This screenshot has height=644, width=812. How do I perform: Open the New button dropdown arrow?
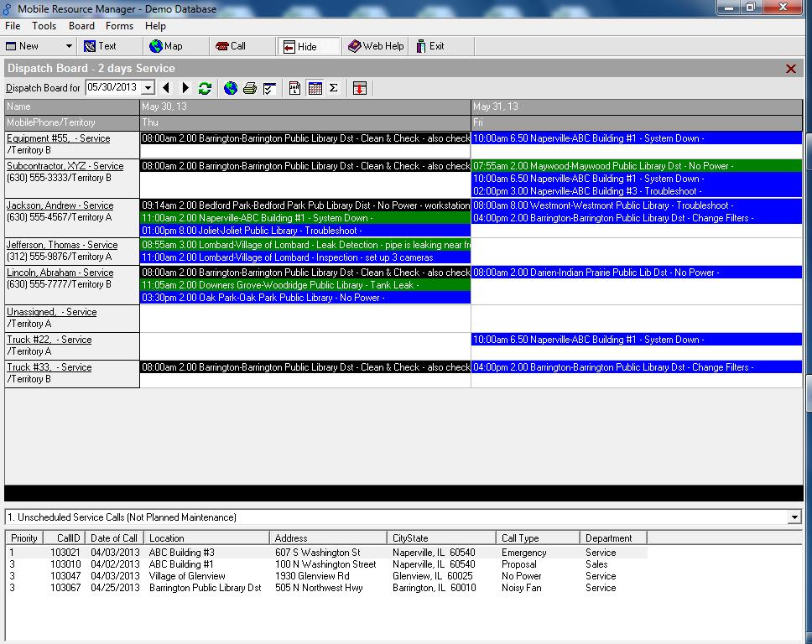tap(69, 46)
